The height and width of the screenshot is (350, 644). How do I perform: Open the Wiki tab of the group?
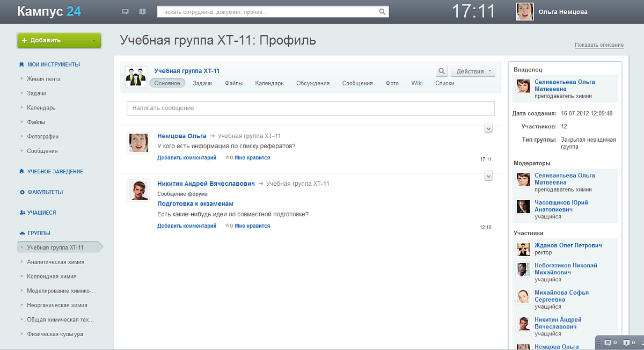click(x=417, y=83)
